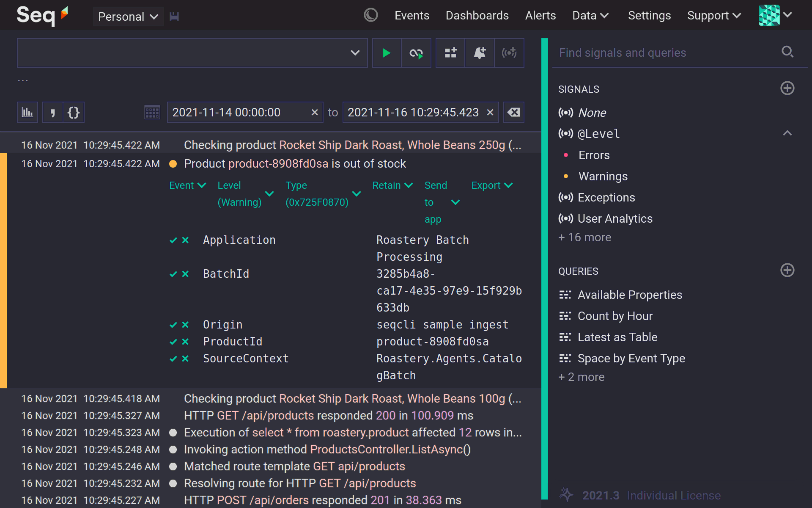Click the comma text-view icon

point(53,112)
